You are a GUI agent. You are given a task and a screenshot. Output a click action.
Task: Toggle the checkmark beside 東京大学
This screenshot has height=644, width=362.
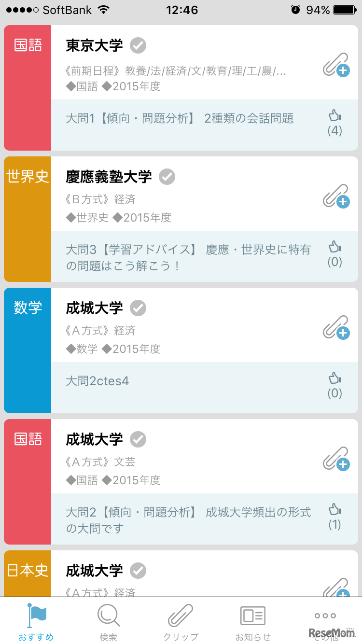138,46
